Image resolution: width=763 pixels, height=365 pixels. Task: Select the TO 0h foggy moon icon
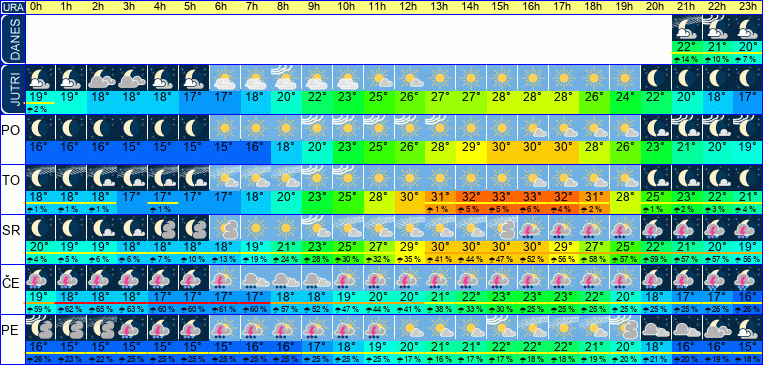click(41, 178)
